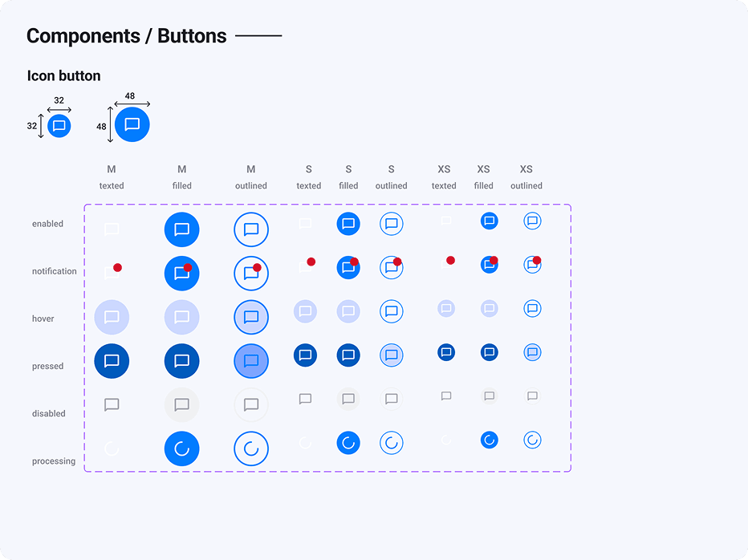Click the M filled processing spinner button
The width and height of the screenshot is (748, 560).
(x=181, y=448)
